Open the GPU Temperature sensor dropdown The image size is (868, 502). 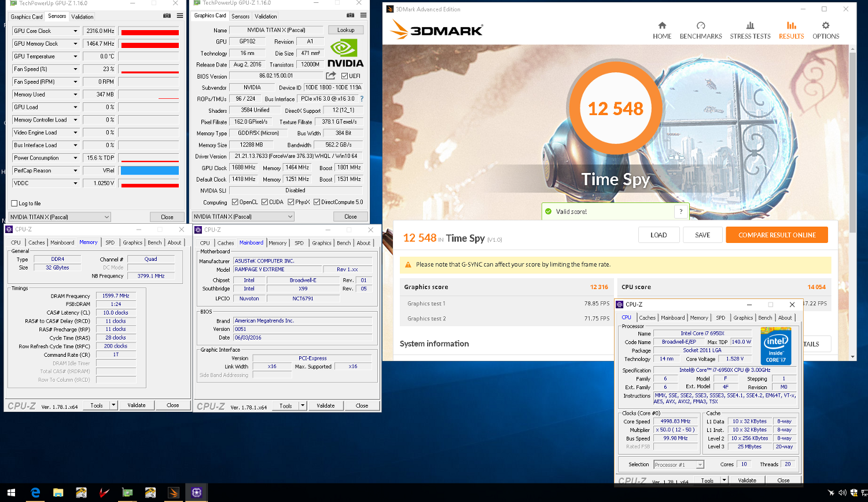pos(75,57)
